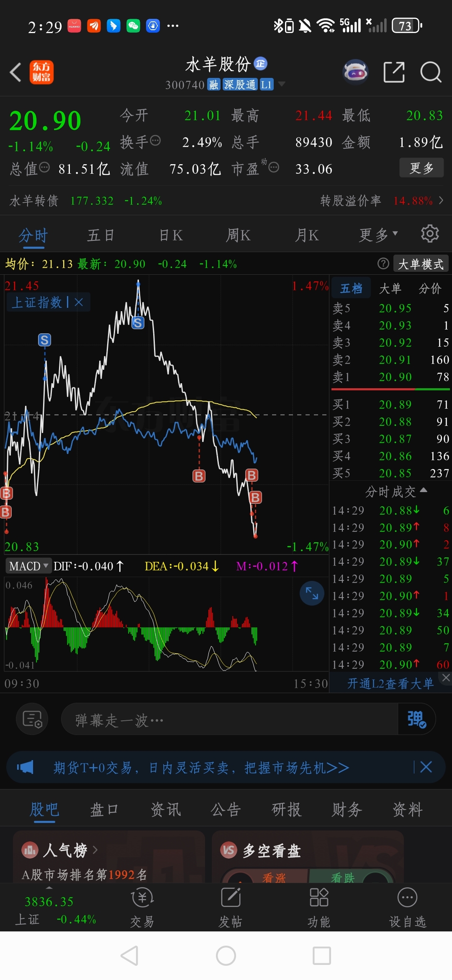Image resolution: width=452 pixels, height=980 pixels.
Task: Tap the info icon next to 换手
Action: 155,141
